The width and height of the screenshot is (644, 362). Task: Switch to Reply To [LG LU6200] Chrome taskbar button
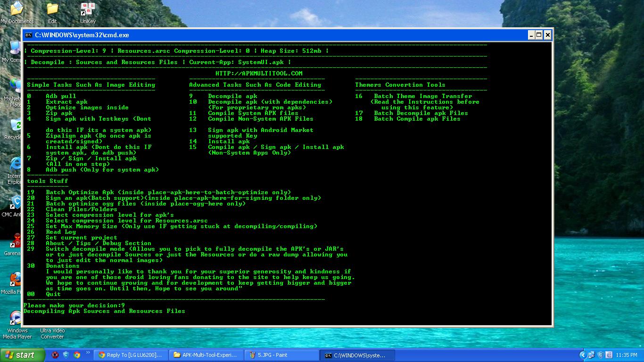(x=131, y=355)
